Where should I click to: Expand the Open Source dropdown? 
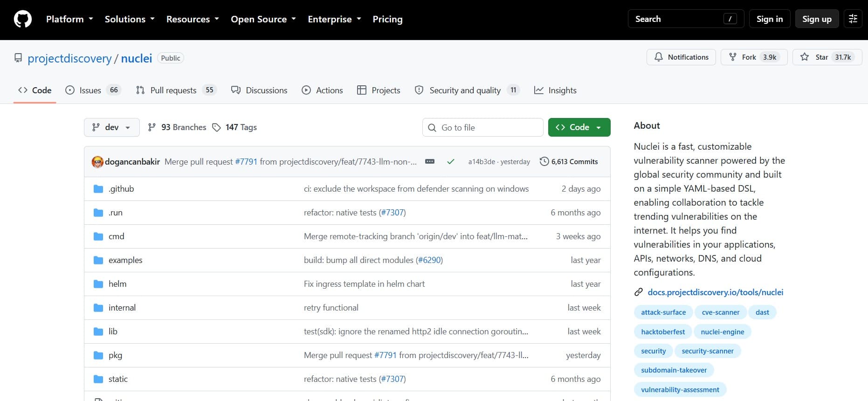coord(263,19)
